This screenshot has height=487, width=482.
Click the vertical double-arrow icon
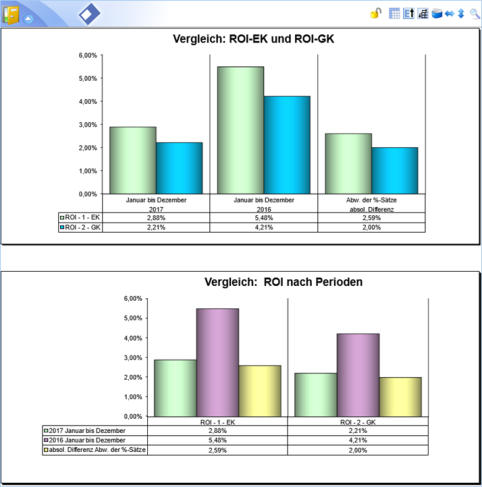point(461,14)
